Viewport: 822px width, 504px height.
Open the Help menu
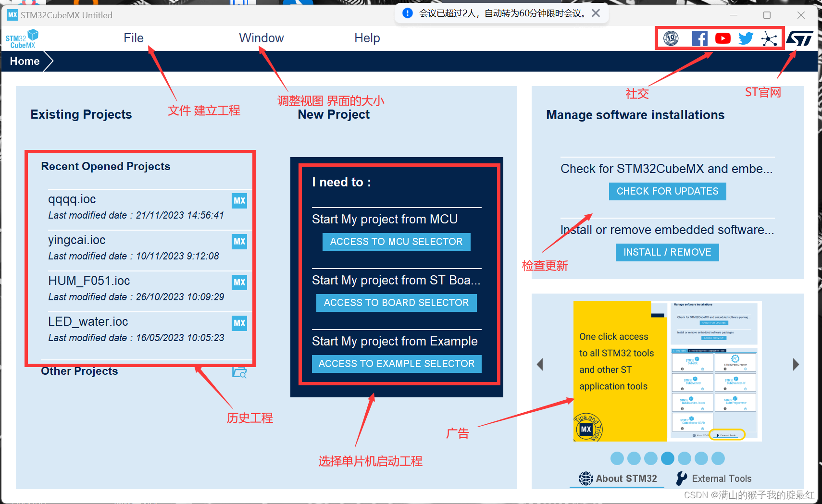coord(367,38)
